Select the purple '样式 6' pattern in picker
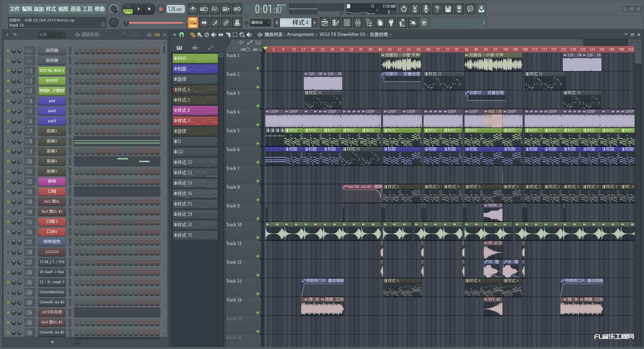The width and height of the screenshot is (644, 349). (x=195, y=110)
